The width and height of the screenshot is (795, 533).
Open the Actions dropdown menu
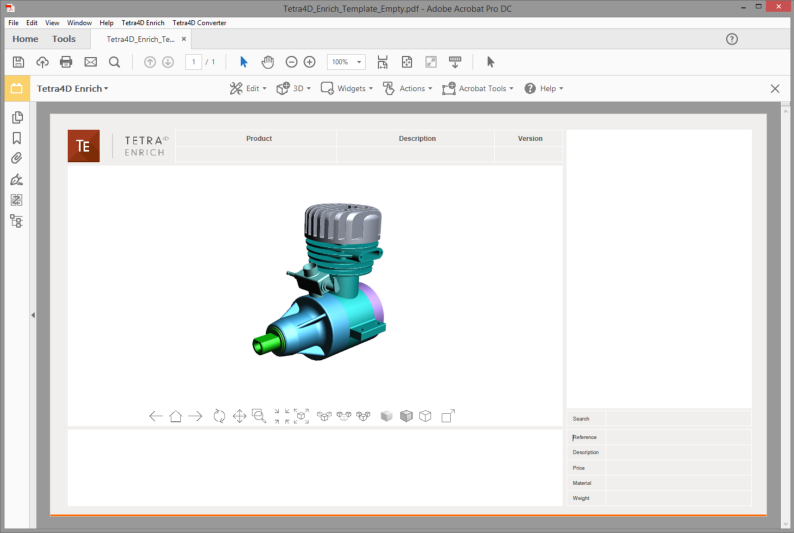click(408, 89)
